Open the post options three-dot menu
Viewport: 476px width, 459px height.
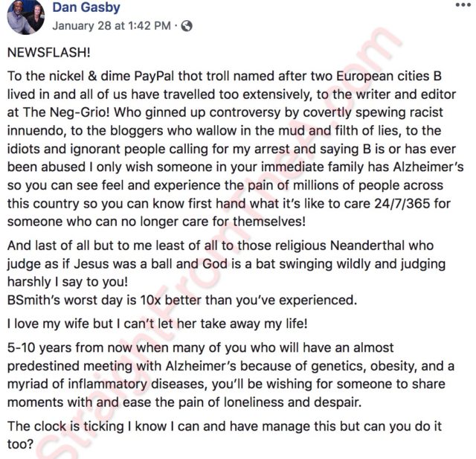(x=462, y=4)
